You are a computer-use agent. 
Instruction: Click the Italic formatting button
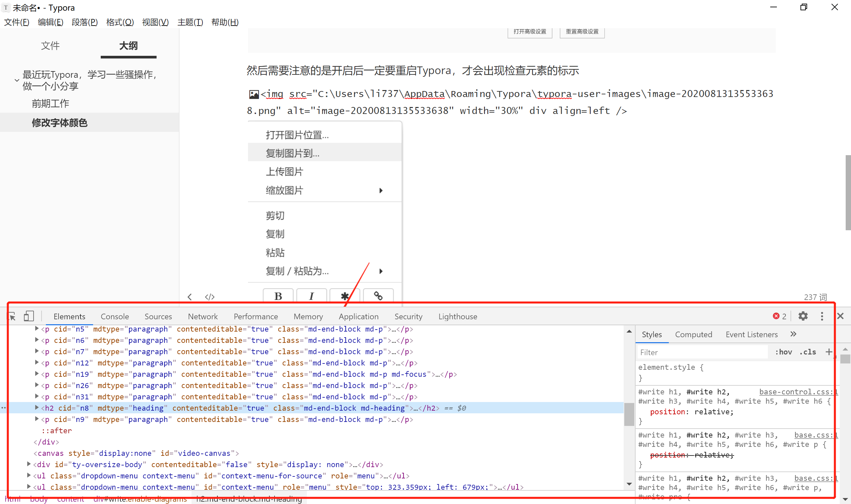click(x=311, y=296)
